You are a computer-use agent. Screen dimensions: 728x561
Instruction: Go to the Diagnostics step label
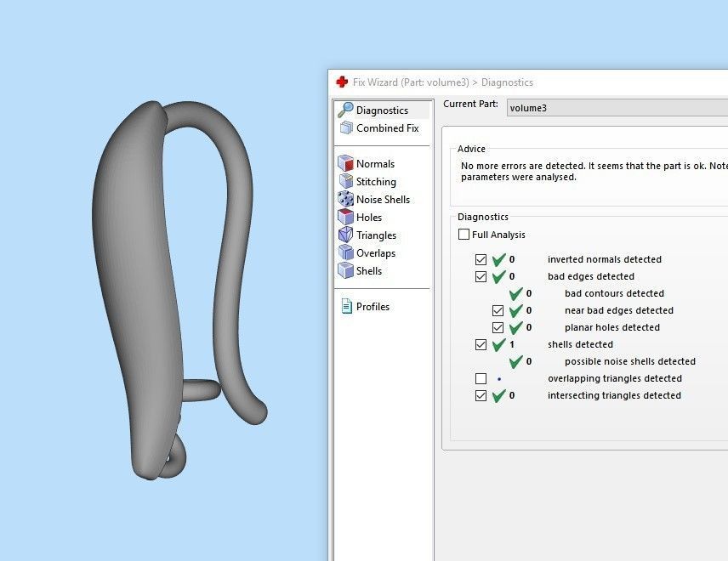pos(382,110)
